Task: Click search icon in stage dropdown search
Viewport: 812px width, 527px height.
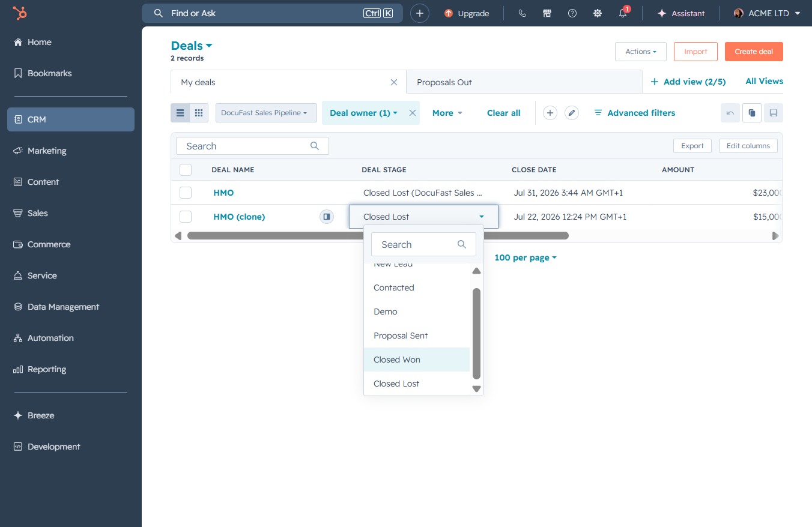Action: tap(462, 244)
